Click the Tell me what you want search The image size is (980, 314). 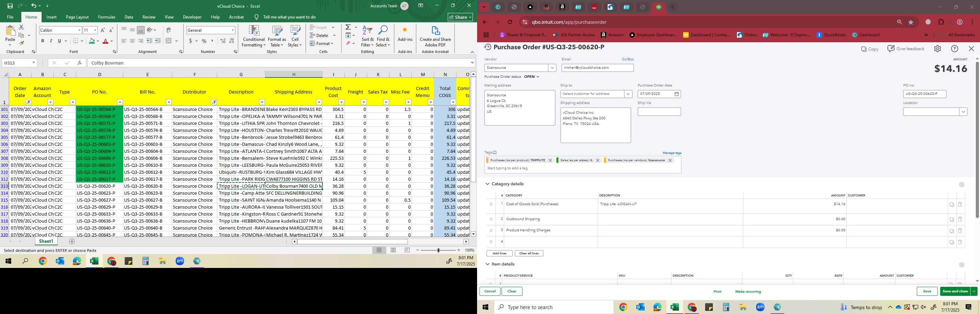[289, 17]
